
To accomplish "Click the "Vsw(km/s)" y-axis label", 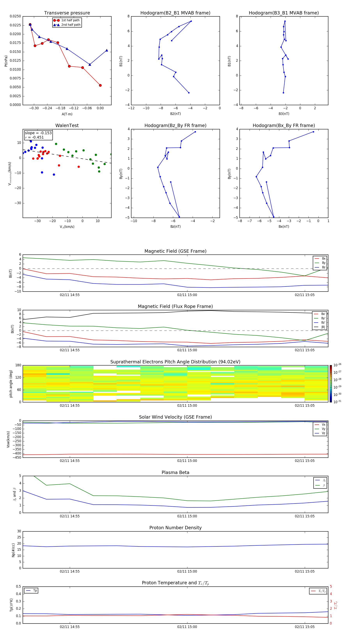I will 8,439.
